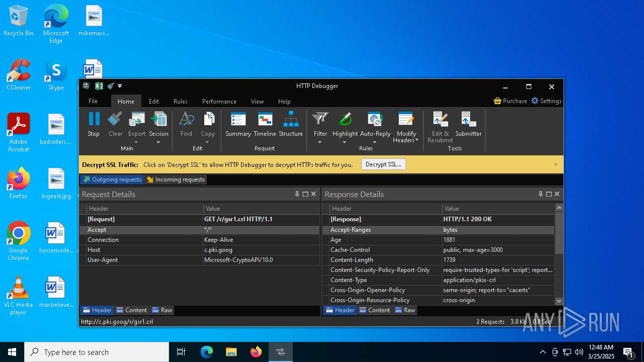
Task: Open the File menu
Action: (93, 101)
